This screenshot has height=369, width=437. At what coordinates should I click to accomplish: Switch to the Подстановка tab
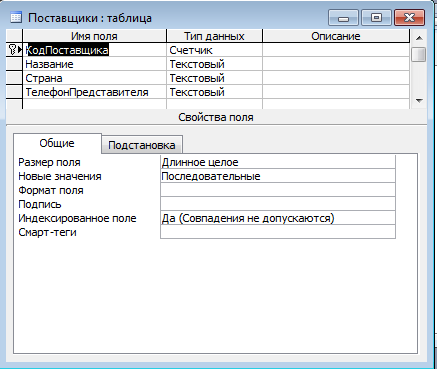(x=142, y=145)
